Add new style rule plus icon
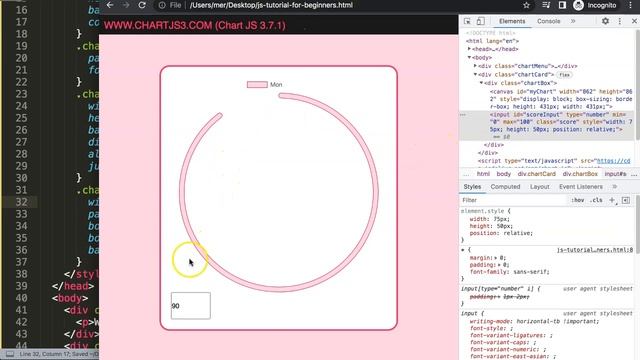 coord(612,200)
